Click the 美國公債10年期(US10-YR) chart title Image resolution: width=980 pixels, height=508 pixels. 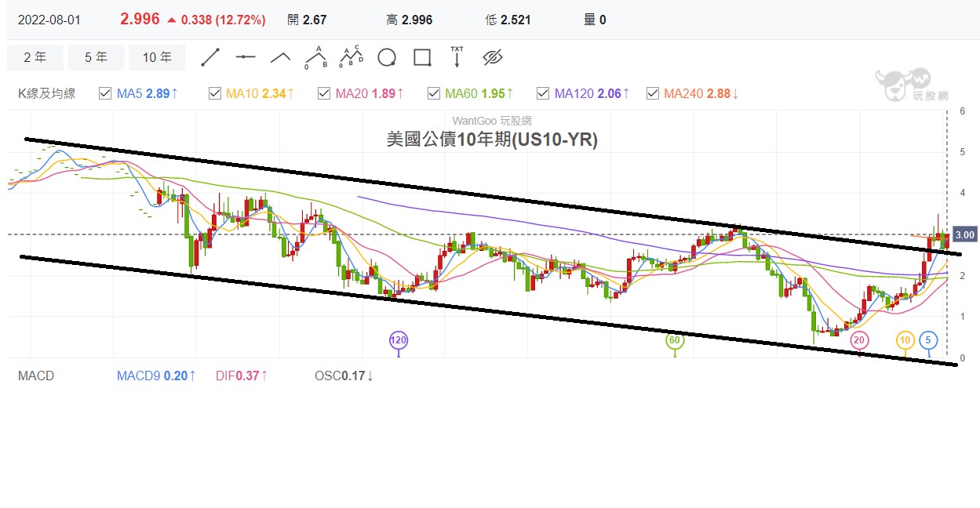492,140
